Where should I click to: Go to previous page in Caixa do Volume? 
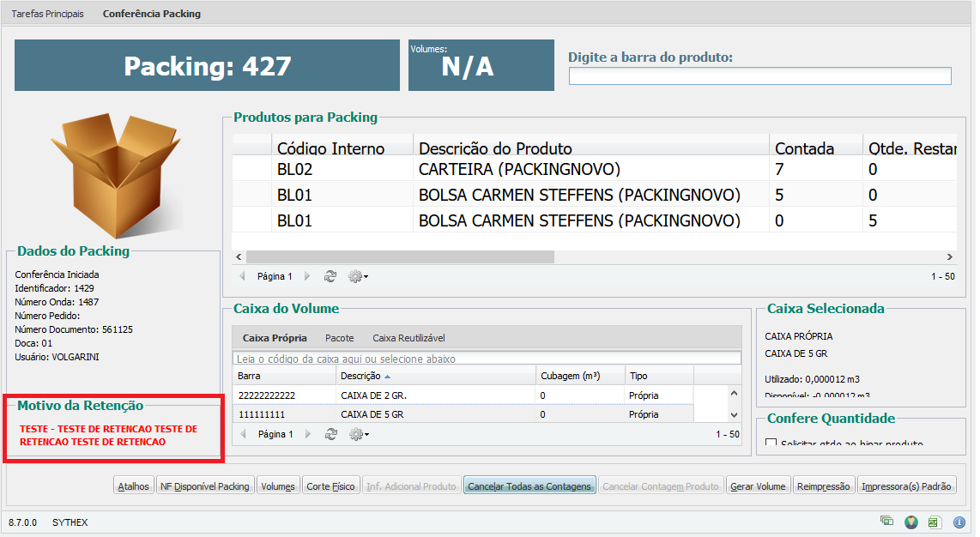click(243, 434)
